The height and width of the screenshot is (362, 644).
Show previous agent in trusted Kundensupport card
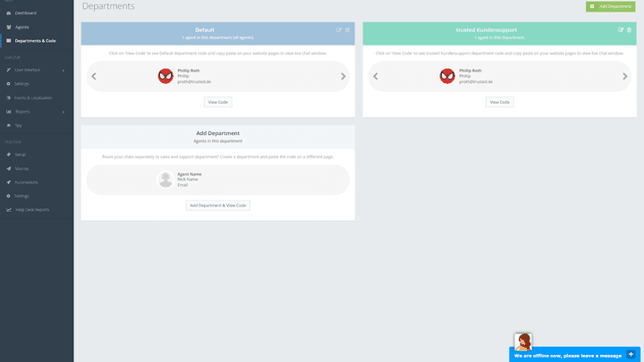click(x=376, y=76)
